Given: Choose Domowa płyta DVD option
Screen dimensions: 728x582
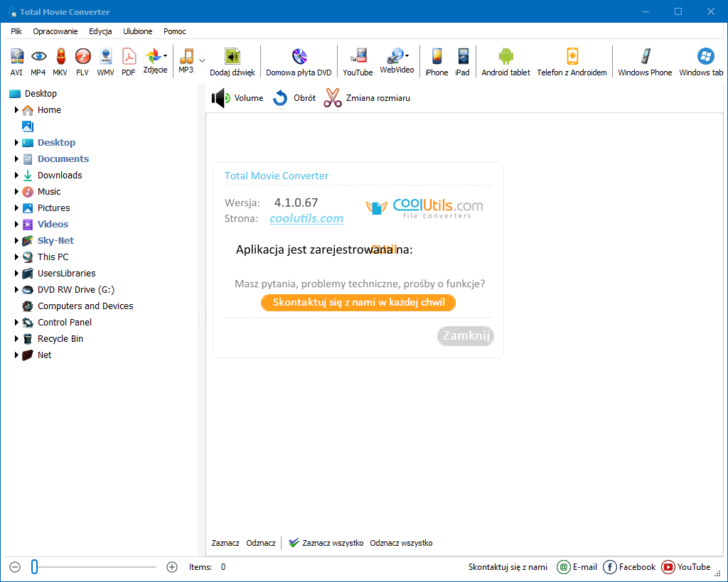Looking at the screenshot, I should pos(299,63).
